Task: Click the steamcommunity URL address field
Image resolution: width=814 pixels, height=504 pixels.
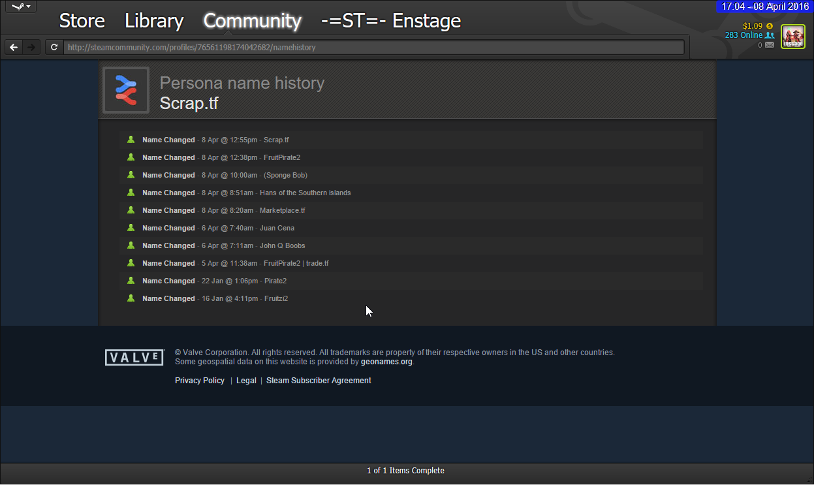Action: [x=372, y=47]
